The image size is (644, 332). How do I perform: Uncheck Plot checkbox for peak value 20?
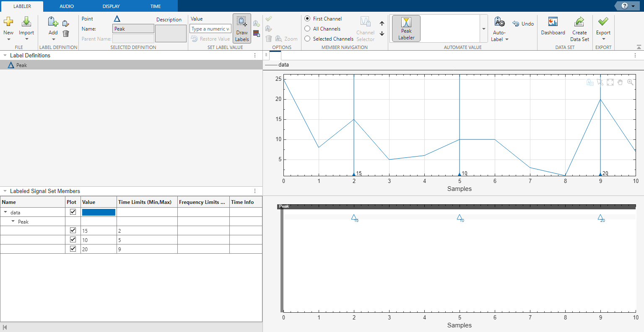point(73,249)
